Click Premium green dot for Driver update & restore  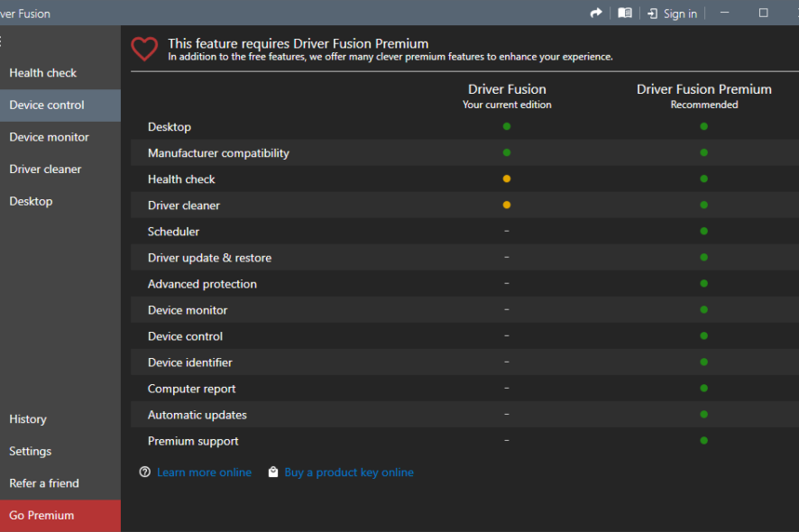[x=703, y=257]
